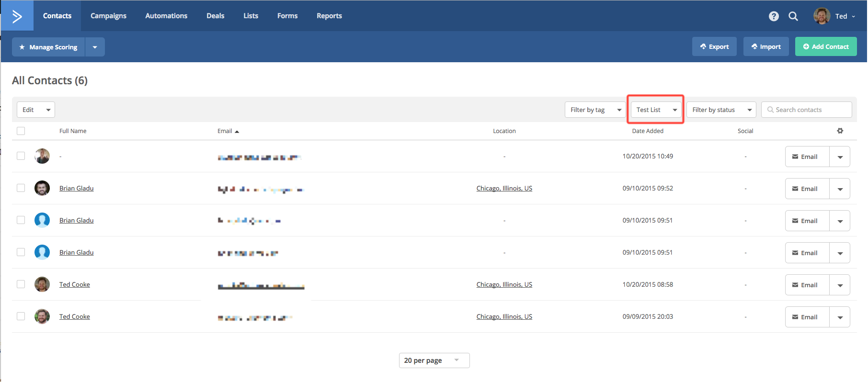Click the Export button
The width and height of the screenshot is (868, 382).
(714, 46)
